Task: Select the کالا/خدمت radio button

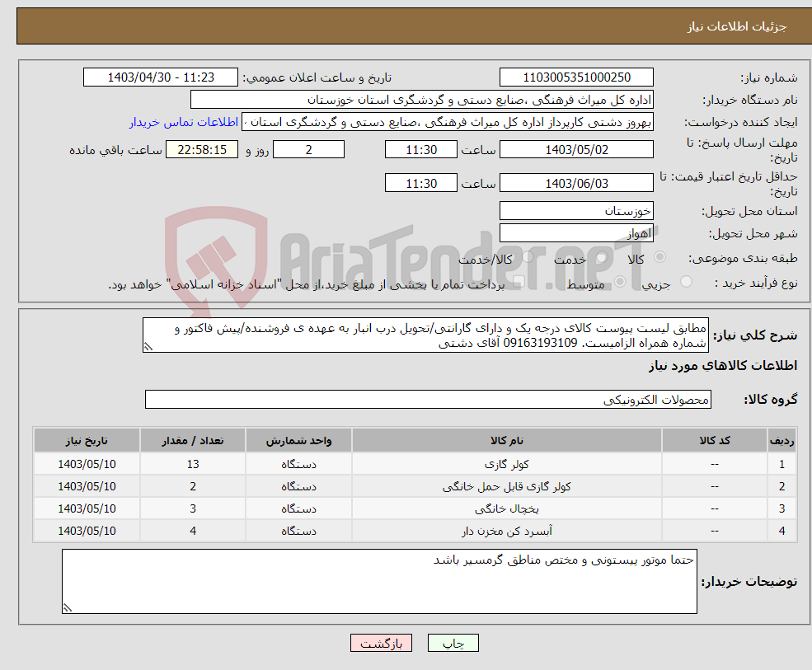Action: (528, 257)
